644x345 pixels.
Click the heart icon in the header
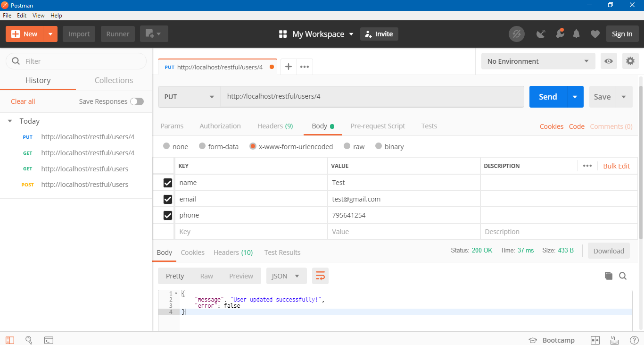coord(595,34)
